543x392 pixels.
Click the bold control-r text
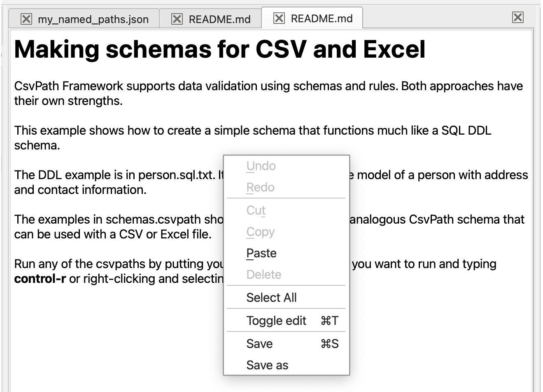pyautogui.click(x=40, y=279)
